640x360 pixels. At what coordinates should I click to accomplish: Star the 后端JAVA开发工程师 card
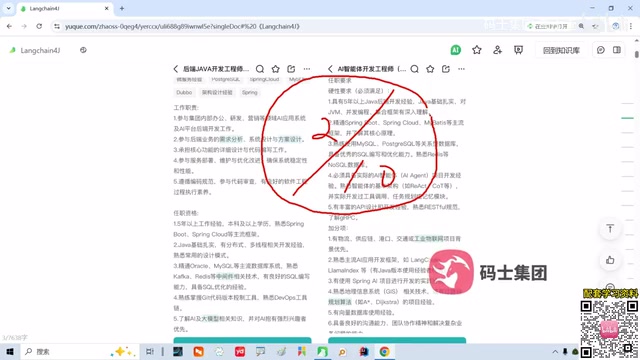(276, 69)
